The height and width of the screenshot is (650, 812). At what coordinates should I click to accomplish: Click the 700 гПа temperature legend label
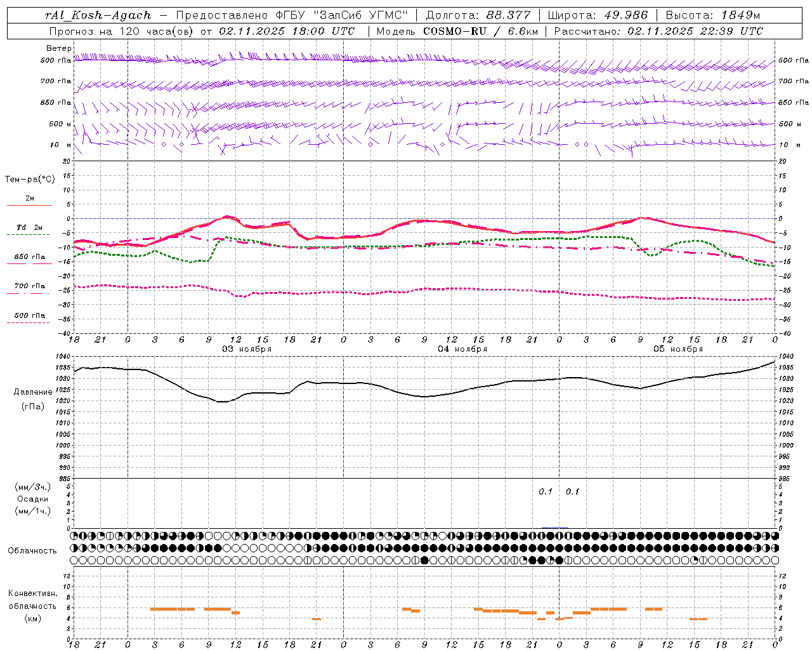point(30,286)
